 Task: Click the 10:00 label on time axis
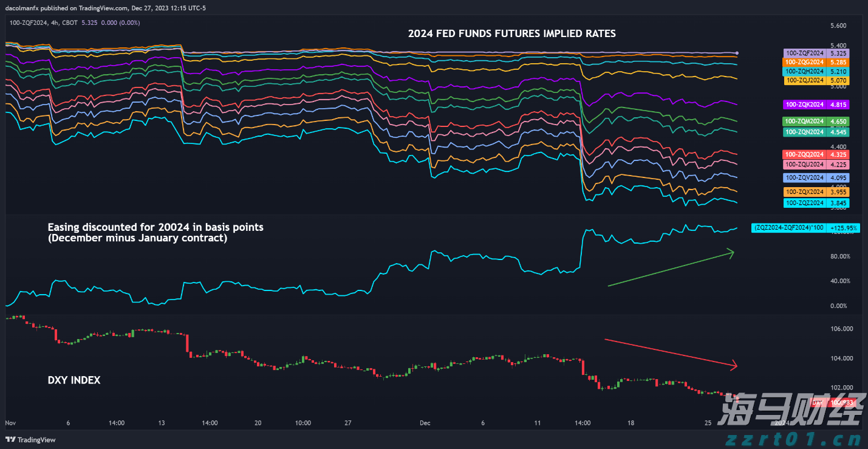coord(303,422)
